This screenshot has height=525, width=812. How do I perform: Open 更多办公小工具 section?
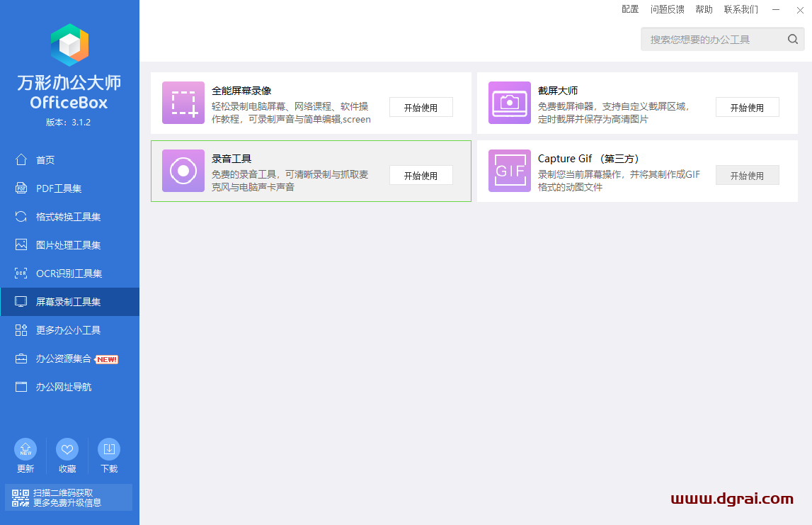(x=70, y=330)
